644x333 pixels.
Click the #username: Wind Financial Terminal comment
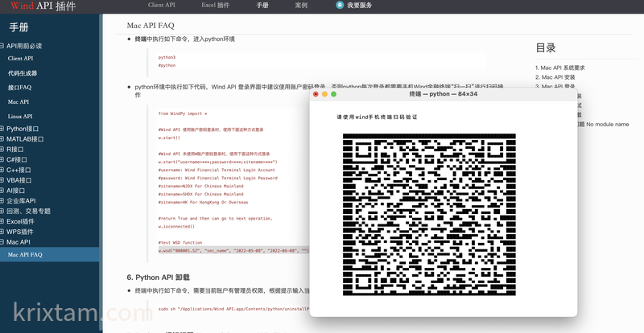pyautogui.click(x=217, y=170)
